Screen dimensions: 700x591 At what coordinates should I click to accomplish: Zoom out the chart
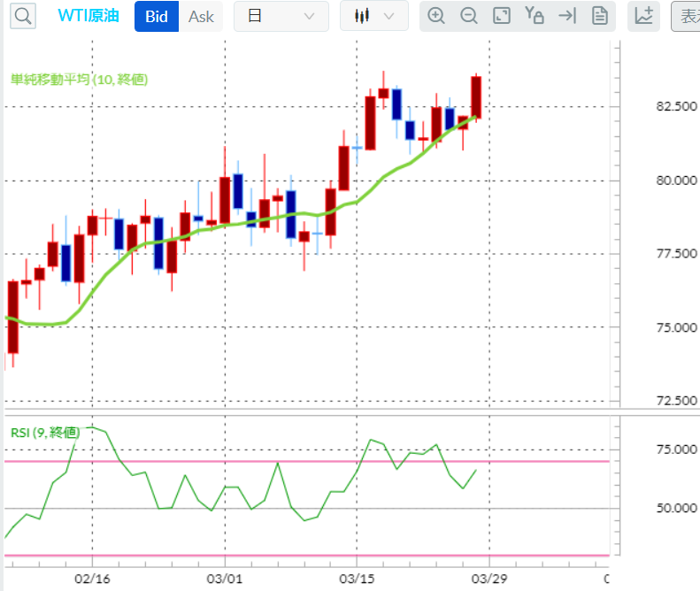tap(469, 16)
